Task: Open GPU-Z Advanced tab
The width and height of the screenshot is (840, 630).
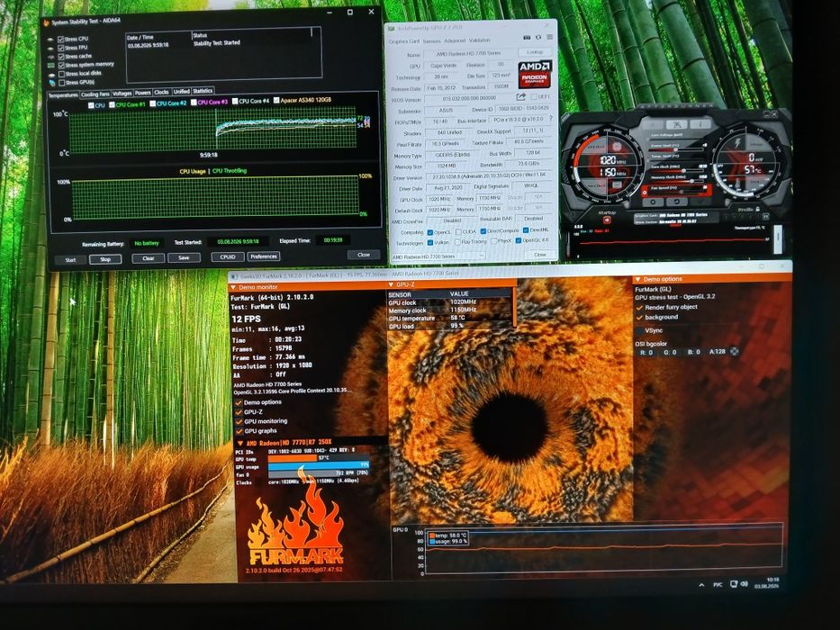Action: [455, 40]
